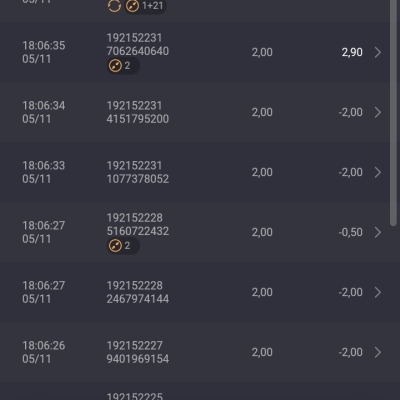Click the vertical scrollbar thumb
400x400 pixels.
tap(393, 113)
